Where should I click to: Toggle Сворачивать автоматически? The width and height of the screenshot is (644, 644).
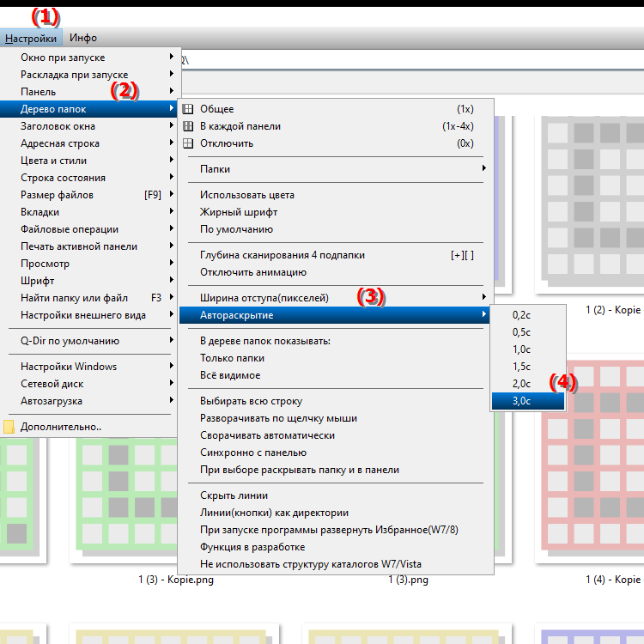point(267,435)
